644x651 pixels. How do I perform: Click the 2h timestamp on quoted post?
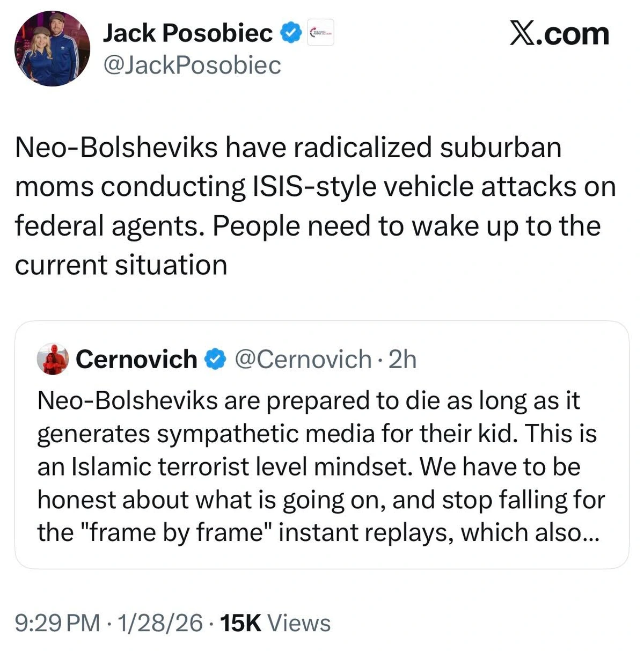pos(402,359)
